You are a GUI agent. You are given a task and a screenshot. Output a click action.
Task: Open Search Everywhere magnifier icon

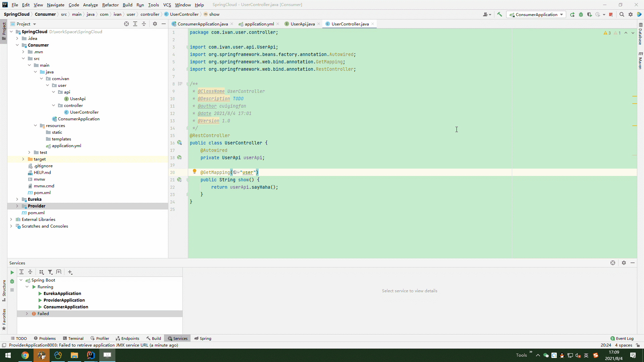point(622,14)
